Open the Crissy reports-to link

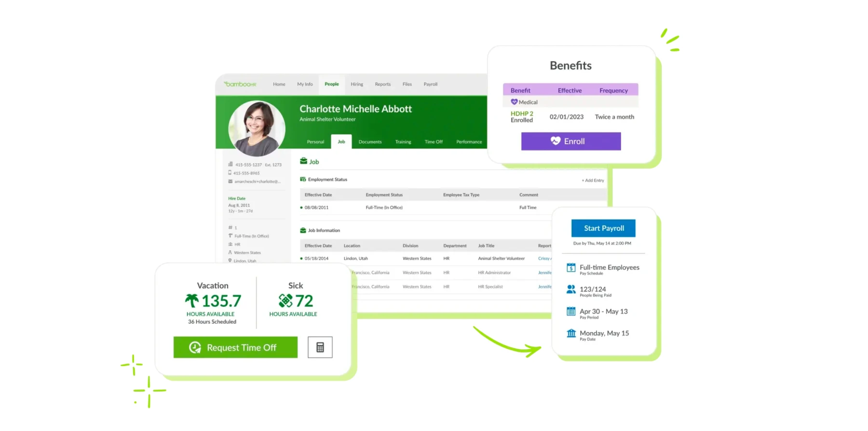click(x=545, y=258)
